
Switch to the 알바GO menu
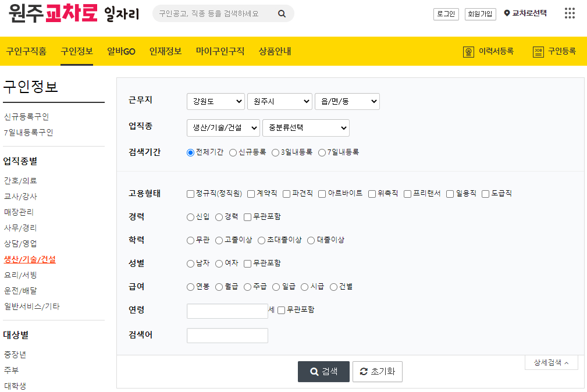[120, 51]
